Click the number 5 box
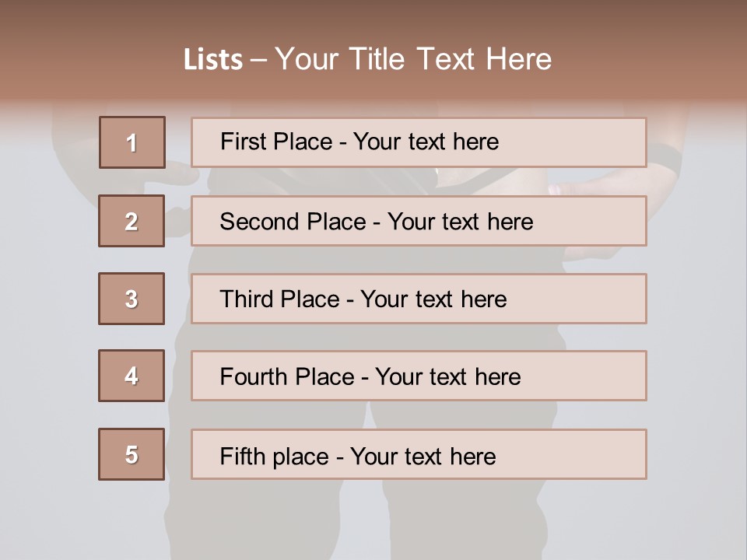The height and width of the screenshot is (560, 747). pyautogui.click(x=132, y=454)
